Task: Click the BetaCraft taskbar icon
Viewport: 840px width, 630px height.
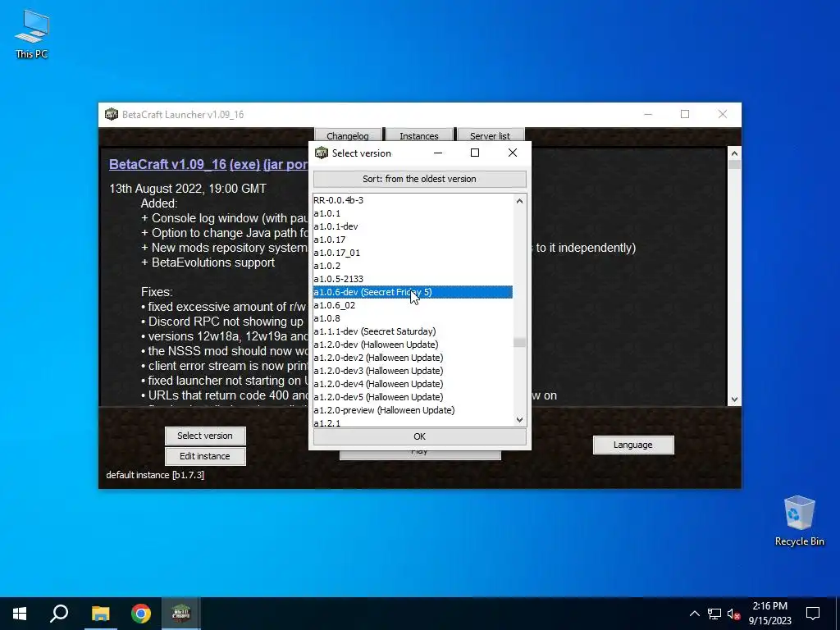Action: pos(181,614)
